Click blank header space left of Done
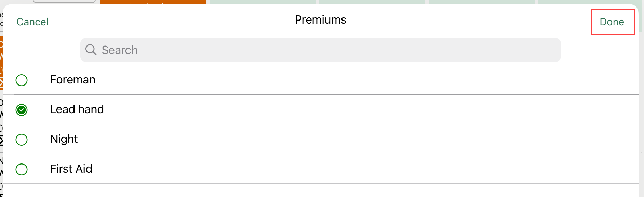The image size is (644, 197). tap(479, 21)
